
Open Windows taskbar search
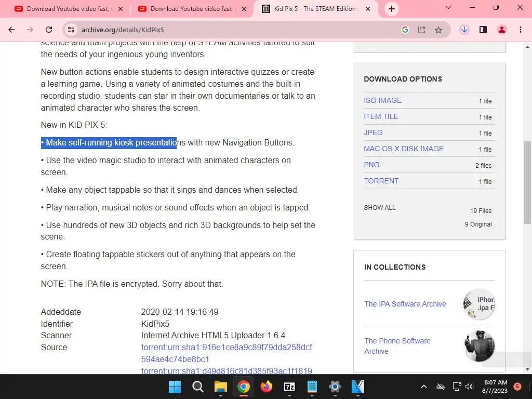(x=197, y=387)
